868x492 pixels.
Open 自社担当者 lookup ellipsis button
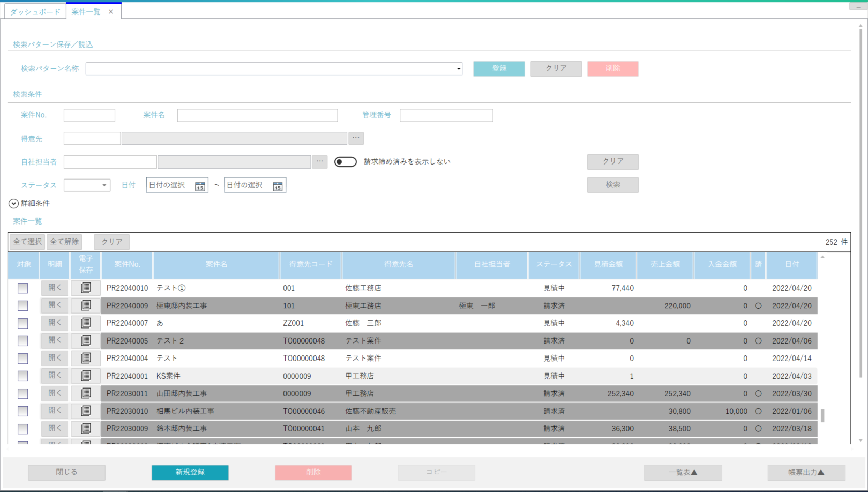pos(320,162)
